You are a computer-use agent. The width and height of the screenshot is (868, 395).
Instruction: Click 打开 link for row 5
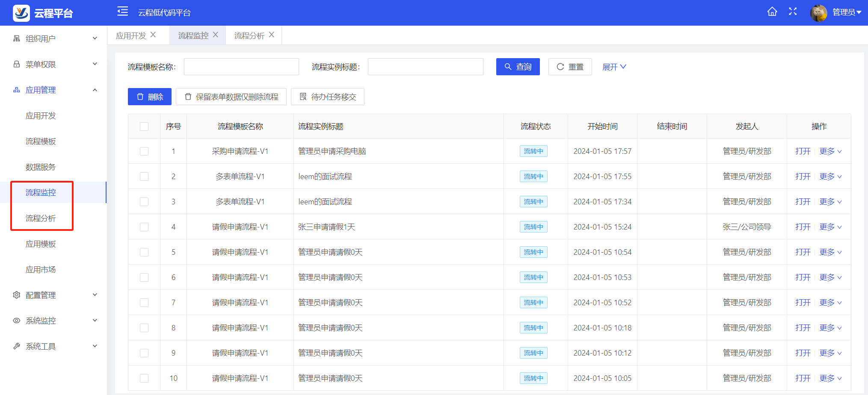tap(803, 252)
